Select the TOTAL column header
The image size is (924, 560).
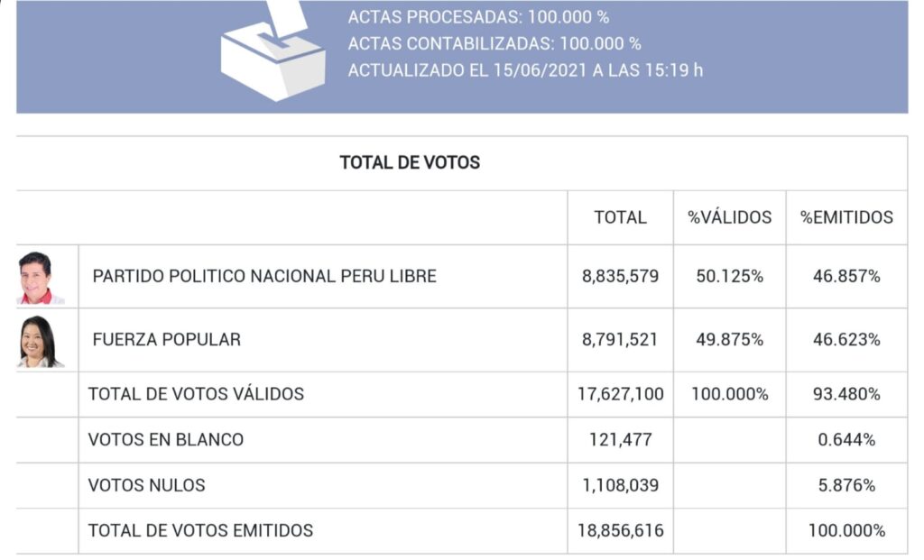tap(620, 217)
